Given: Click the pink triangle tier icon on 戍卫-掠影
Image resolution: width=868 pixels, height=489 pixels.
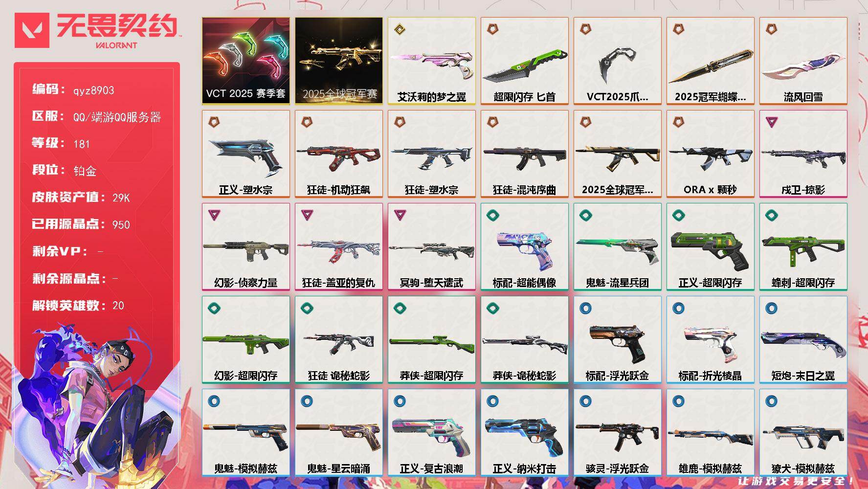Looking at the screenshot, I should click(x=771, y=122).
